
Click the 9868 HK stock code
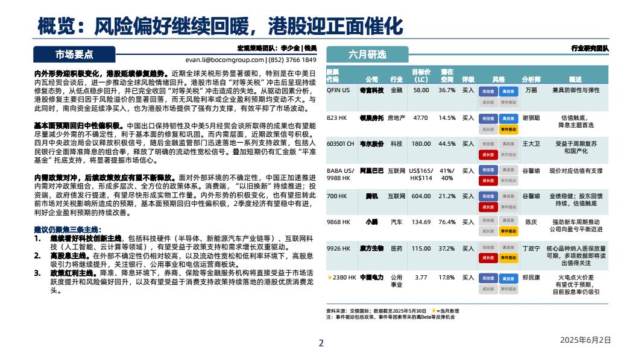tap(338, 222)
